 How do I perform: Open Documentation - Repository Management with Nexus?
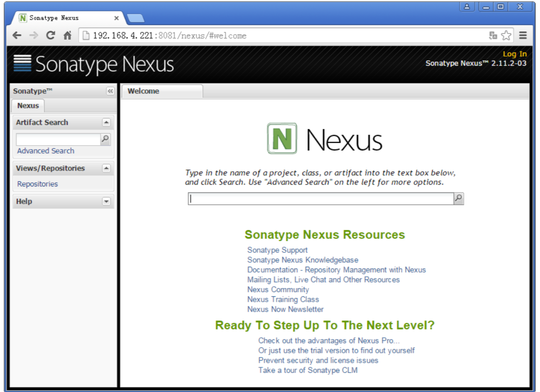337,270
